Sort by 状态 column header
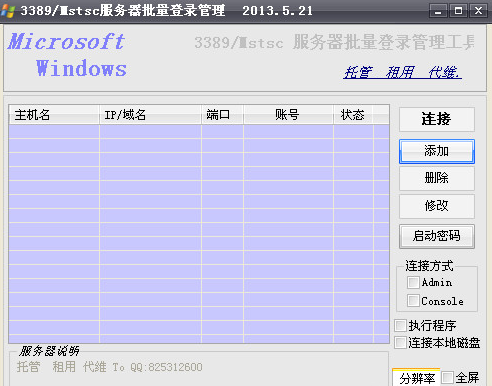Image resolution: width=492 pixels, height=386 pixels. 353,115
